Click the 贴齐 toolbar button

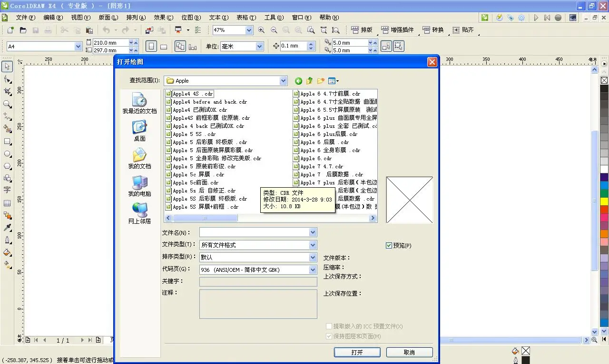[x=463, y=30]
